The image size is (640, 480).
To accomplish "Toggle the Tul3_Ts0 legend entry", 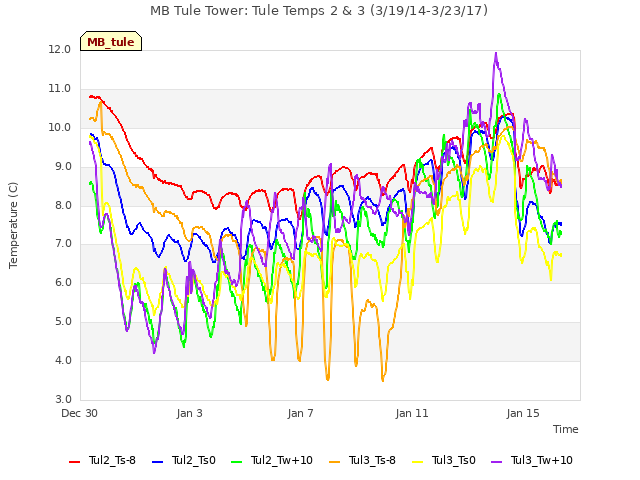I will (444, 460).
